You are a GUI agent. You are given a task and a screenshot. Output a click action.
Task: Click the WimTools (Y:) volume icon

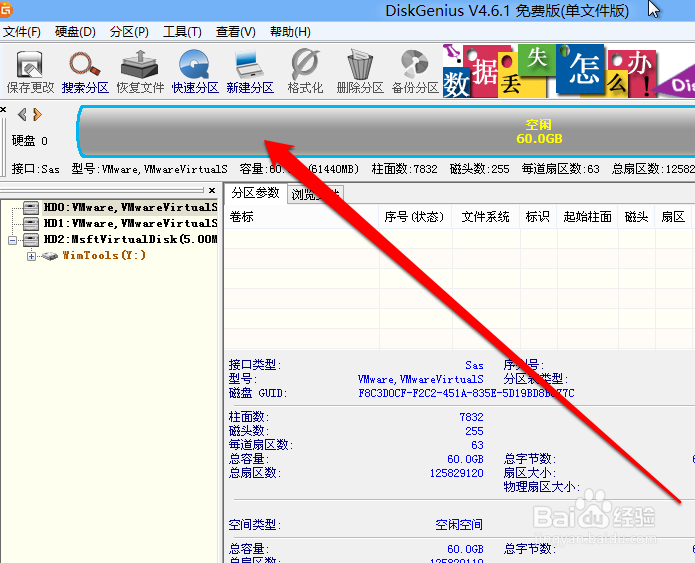50,256
